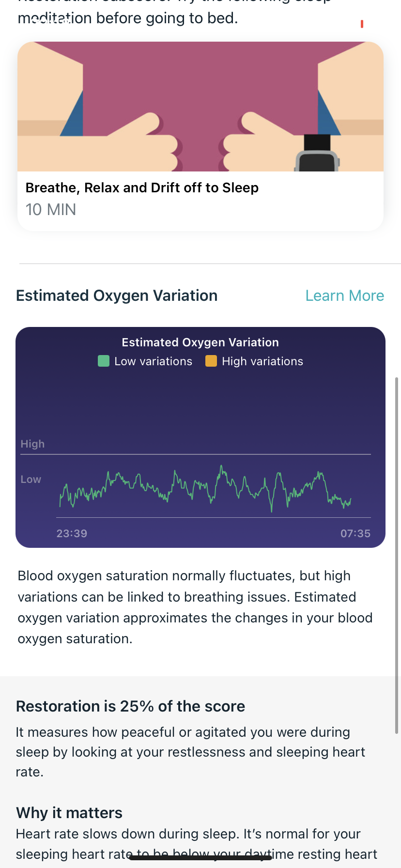Tap the 10 MIN duration label

pos(51,210)
